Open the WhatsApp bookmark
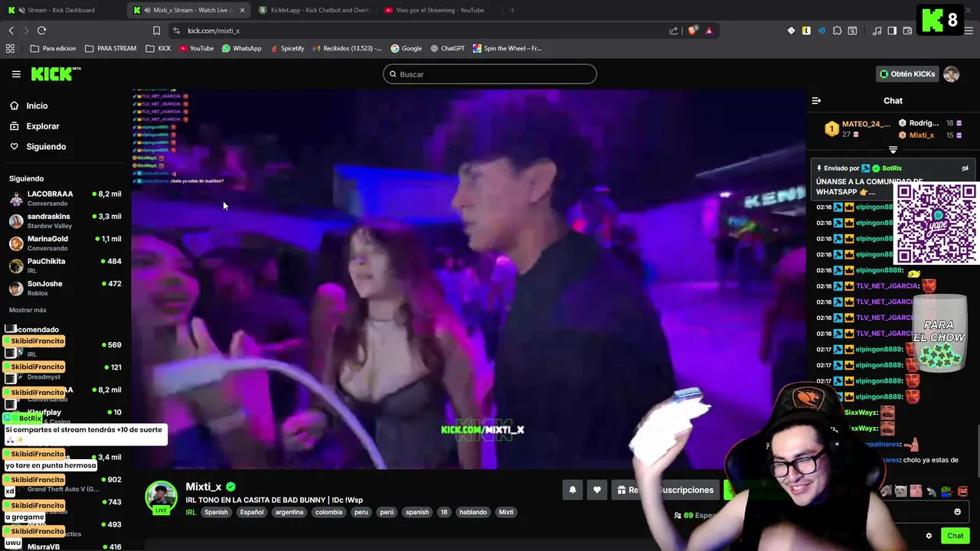The height and width of the screenshot is (551, 980). coord(241,48)
